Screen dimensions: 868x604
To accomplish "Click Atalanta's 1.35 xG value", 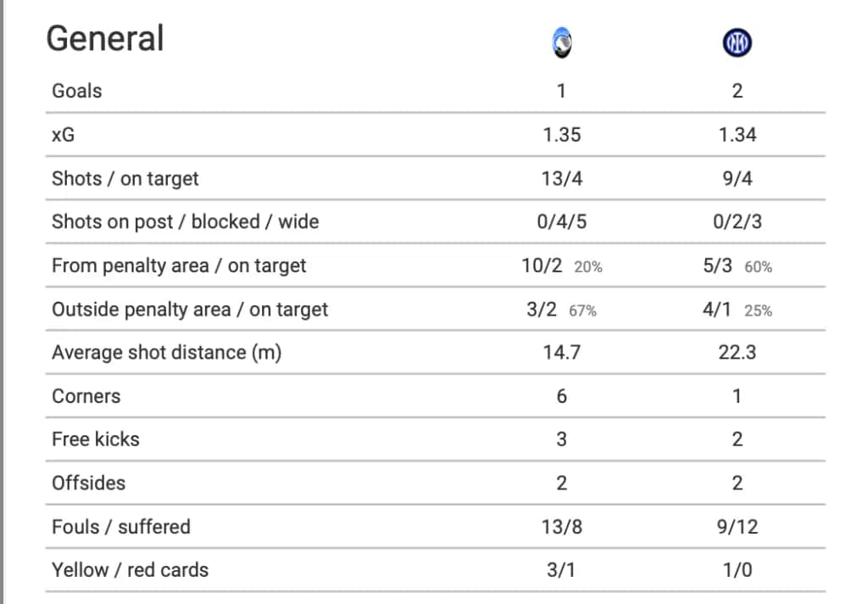I will pyautogui.click(x=562, y=134).
